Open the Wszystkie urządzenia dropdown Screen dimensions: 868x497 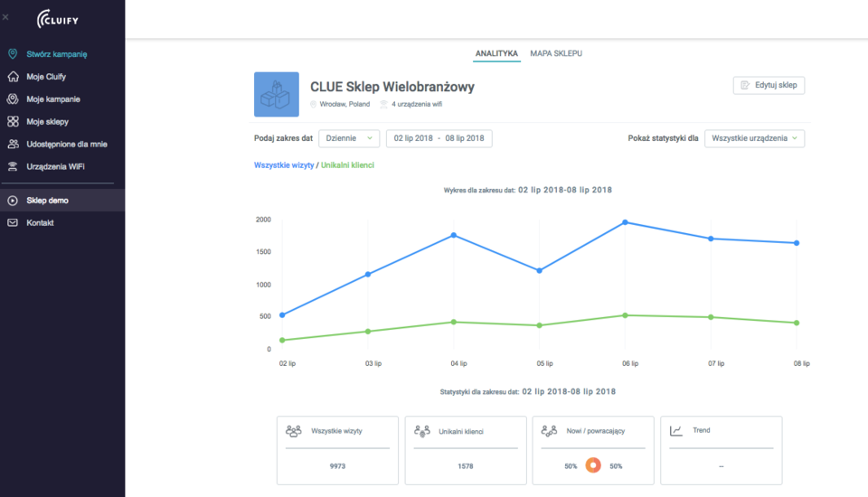(754, 138)
